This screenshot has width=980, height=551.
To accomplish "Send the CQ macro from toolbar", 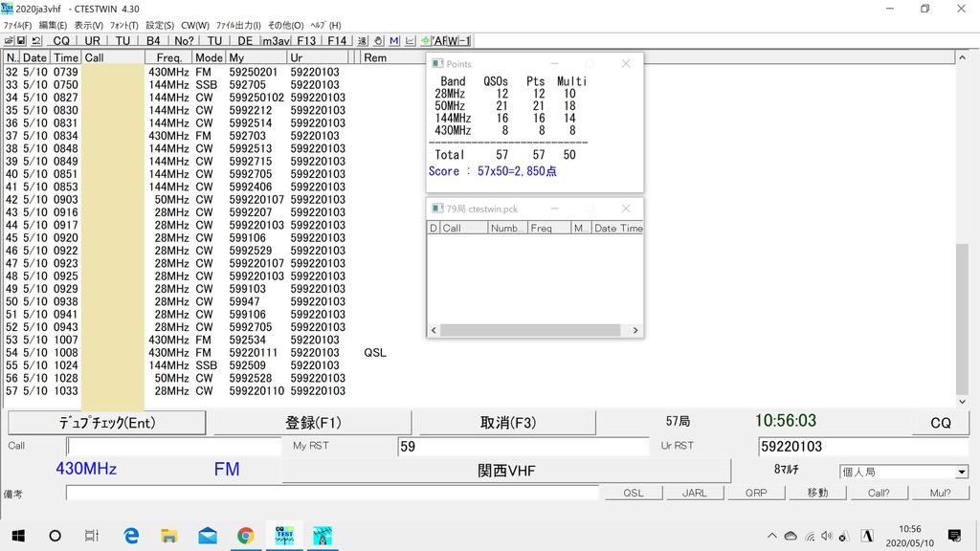I will pos(61,40).
